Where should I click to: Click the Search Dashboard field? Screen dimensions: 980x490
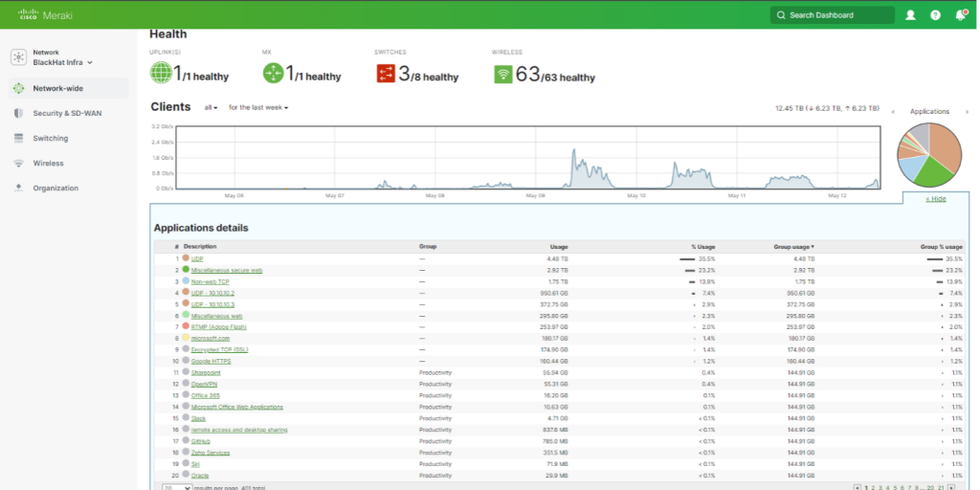tap(833, 15)
